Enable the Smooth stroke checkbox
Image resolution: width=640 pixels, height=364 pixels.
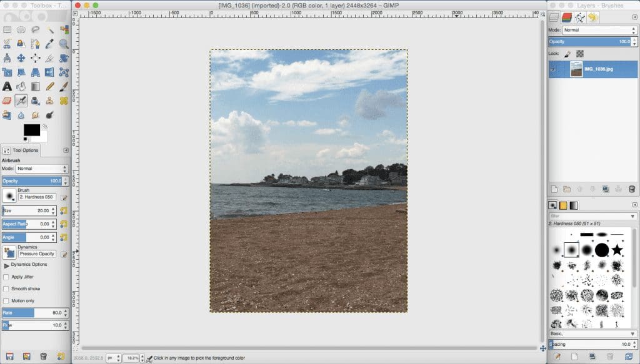[6, 289]
